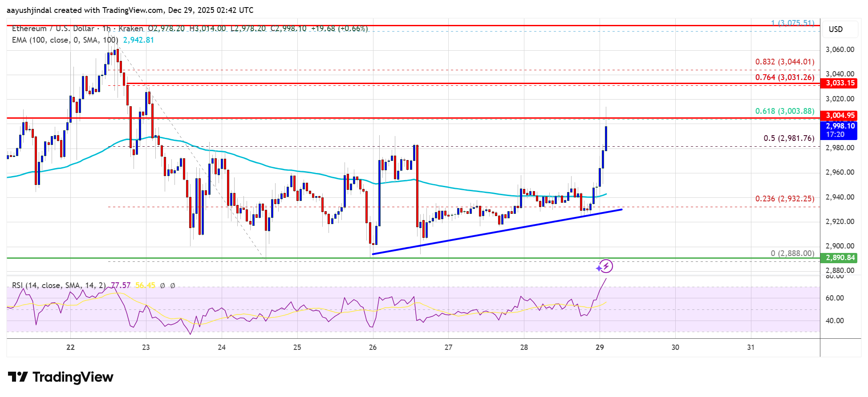Click the first empty-value symbol in RSI legend
868x397 pixels.
coord(162,285)
